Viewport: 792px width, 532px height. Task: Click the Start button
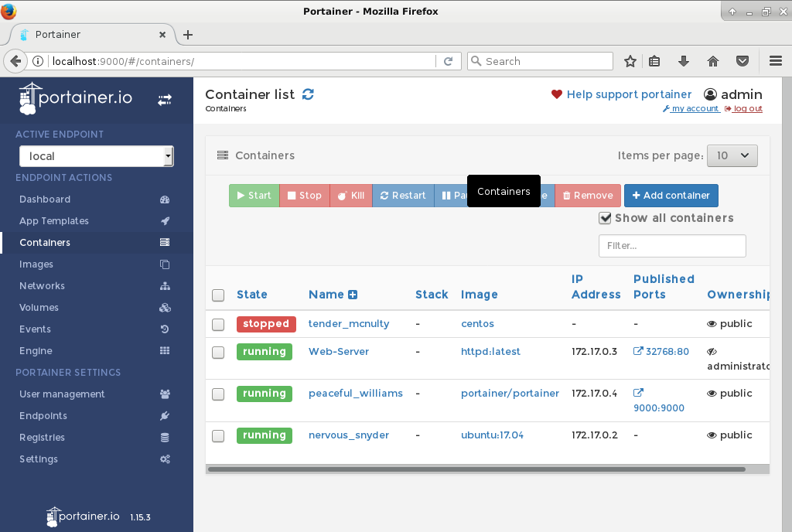coord(254,196)
